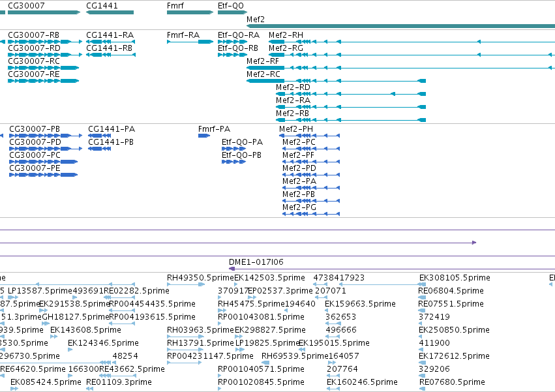Screen dimensions: 555x392
Task: Click clone RE07551.5prime
Action: (x=422, y=310)
